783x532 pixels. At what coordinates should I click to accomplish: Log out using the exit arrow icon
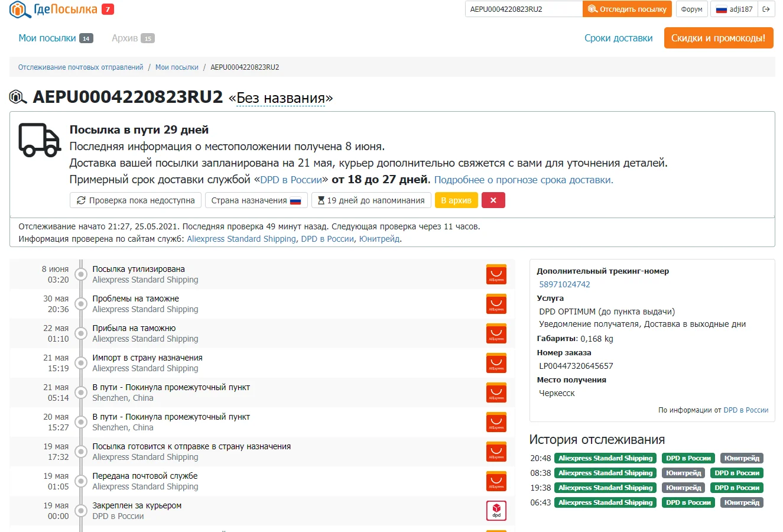tap(766, 9)
